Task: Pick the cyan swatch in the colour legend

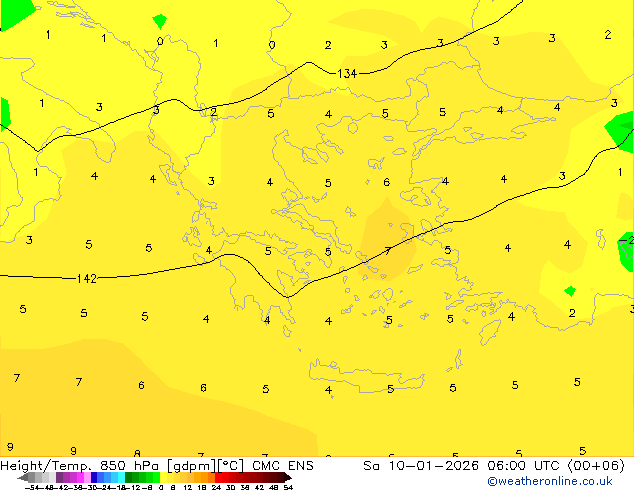Action: [x=121, y=477]
